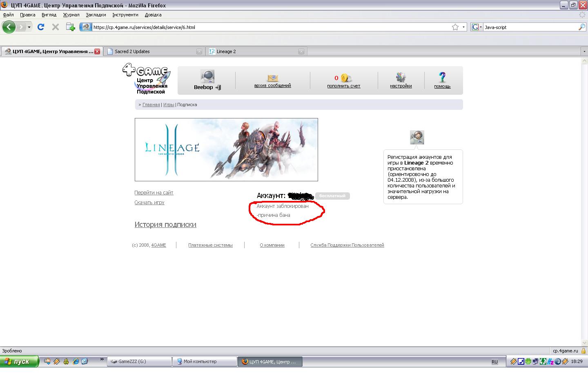Bookmark this page with the star icon
This screenshot has width=588, height=392.
455,27
